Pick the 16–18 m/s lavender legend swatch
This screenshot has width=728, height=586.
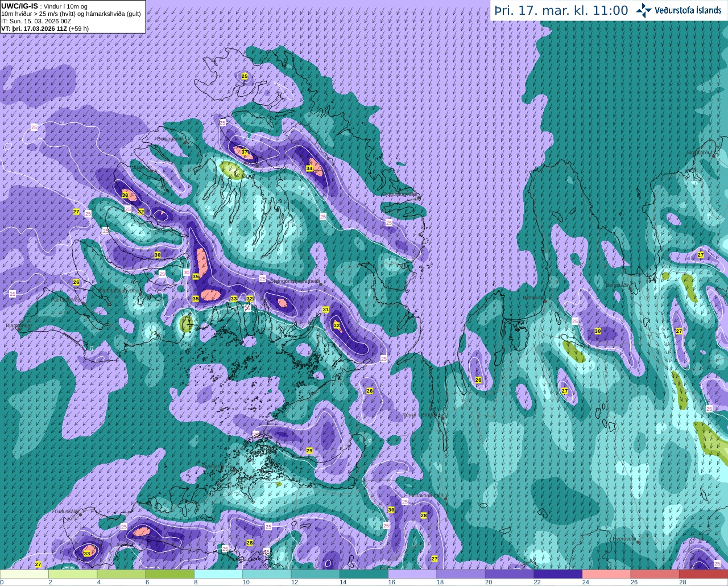412,574
